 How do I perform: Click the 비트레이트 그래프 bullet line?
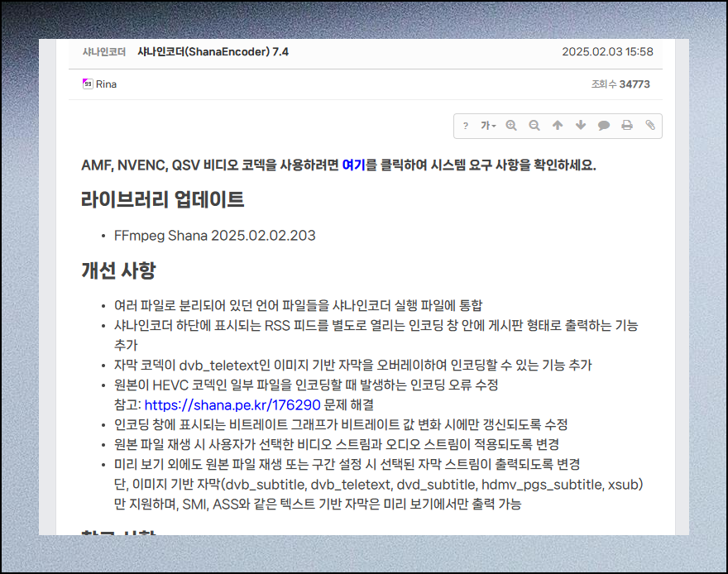pyautogui.click(x=341, y=425)
